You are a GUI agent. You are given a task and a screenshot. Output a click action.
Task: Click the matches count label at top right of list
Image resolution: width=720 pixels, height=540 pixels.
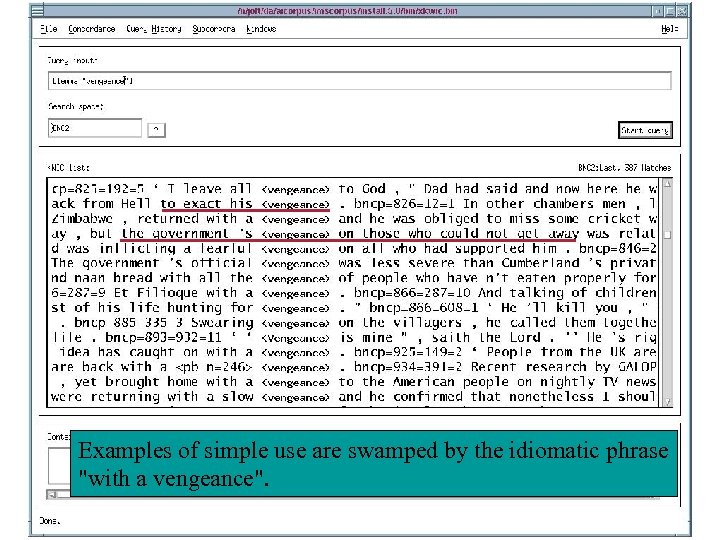(624, 168)
